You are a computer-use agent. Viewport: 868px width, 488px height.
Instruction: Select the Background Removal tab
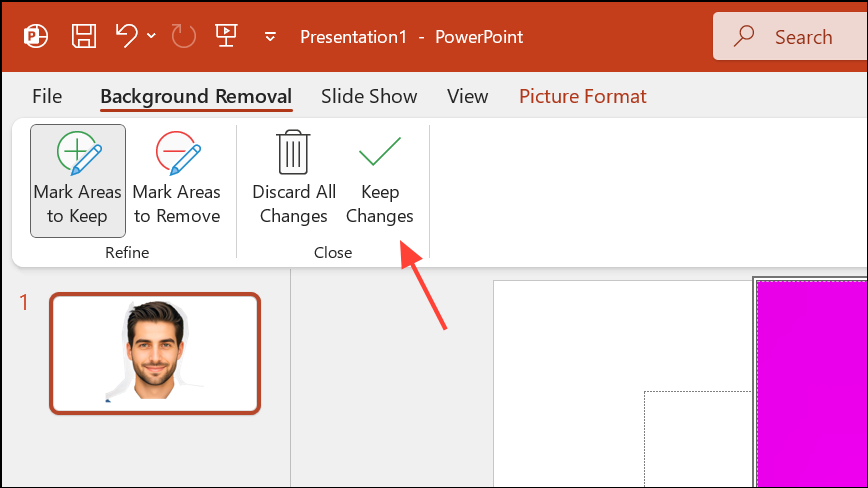(196, 97)
